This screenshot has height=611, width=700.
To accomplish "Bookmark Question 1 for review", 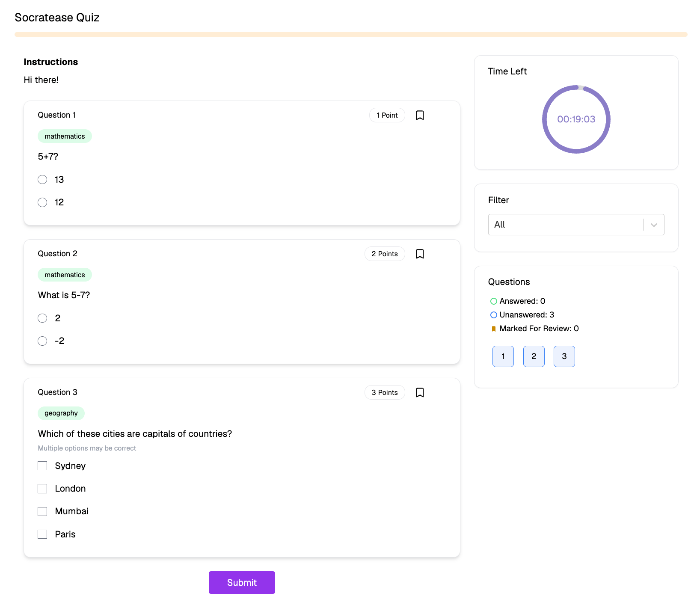I will pos(420,115).
